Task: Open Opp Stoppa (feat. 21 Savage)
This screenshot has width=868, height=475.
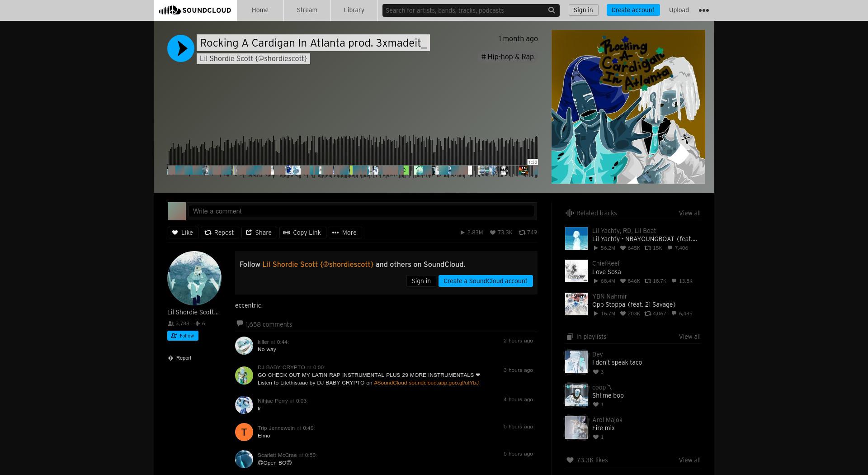Action: pos(634,304)
